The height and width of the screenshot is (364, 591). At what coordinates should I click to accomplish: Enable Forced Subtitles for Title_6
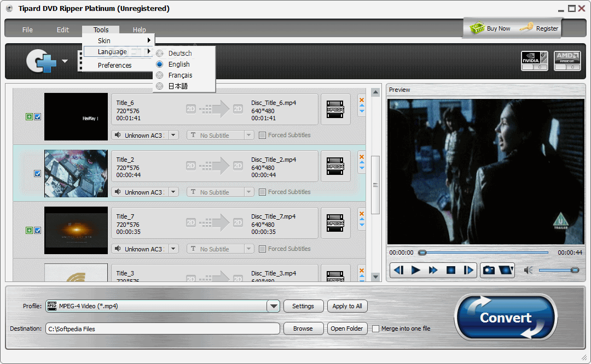262,135
